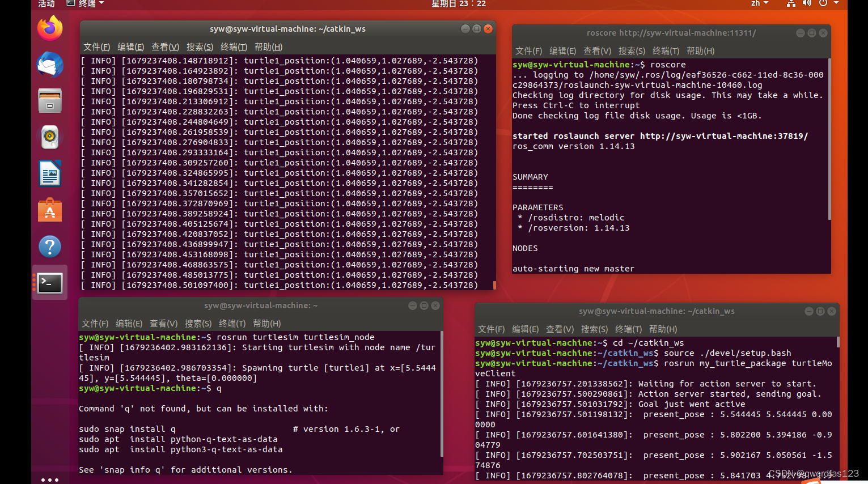This screenshot has height=484, width=868.
Task: Minimize the turtle1_position terminal window
Action: (465, 29)
